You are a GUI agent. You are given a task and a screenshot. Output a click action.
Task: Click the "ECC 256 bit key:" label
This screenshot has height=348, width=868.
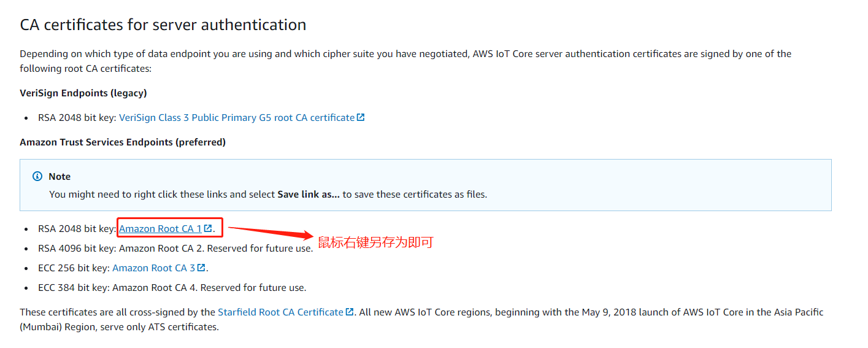pos(74,268)
